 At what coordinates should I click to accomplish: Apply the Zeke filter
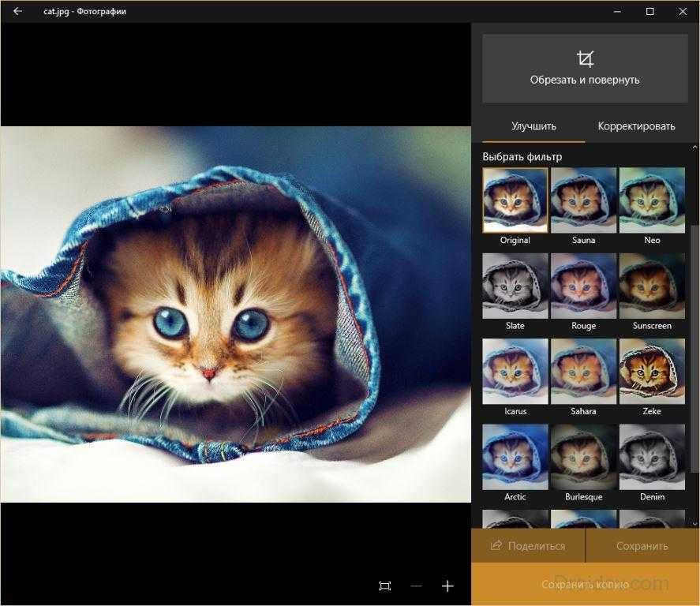click(x=652, y=372)
